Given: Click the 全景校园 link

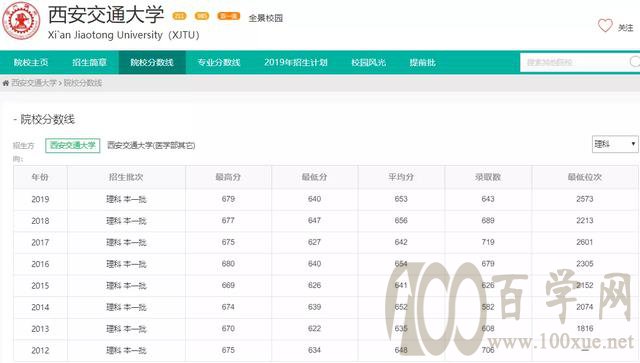Looking at the screenshot, I should click(x=266, y=18).
